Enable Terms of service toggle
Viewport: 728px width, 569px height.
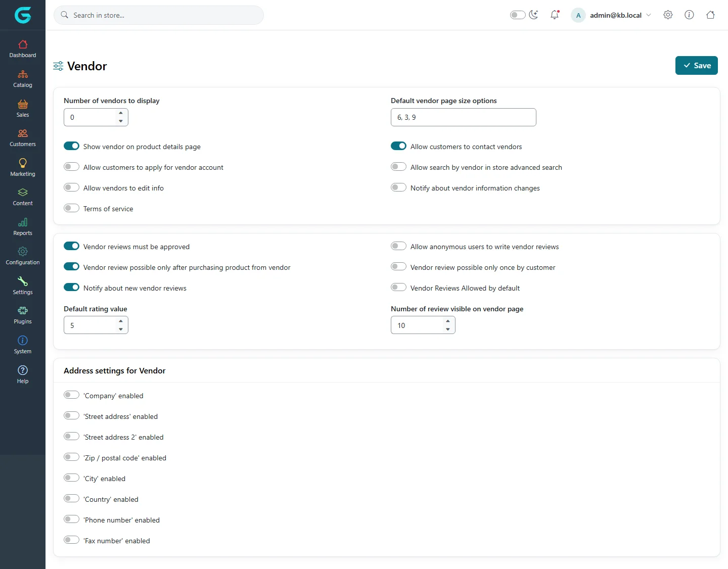pyautogui.click(x=71, y=208)
